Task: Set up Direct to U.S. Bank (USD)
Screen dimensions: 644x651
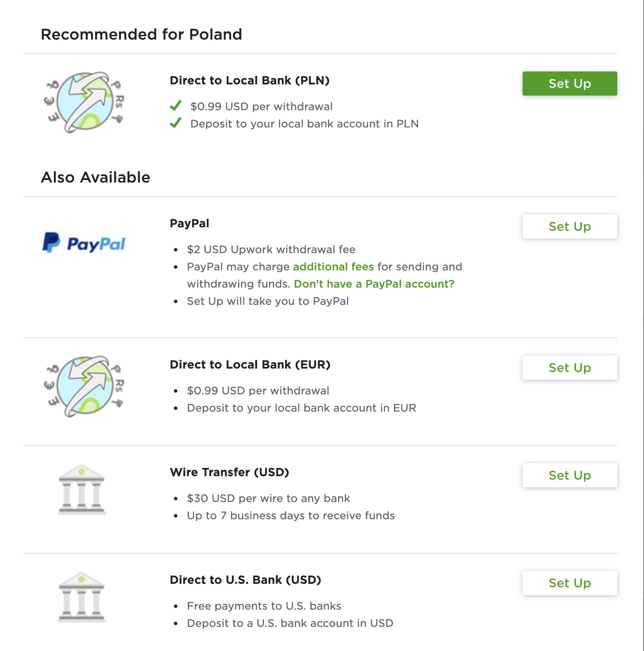Action: coord(570,583)
